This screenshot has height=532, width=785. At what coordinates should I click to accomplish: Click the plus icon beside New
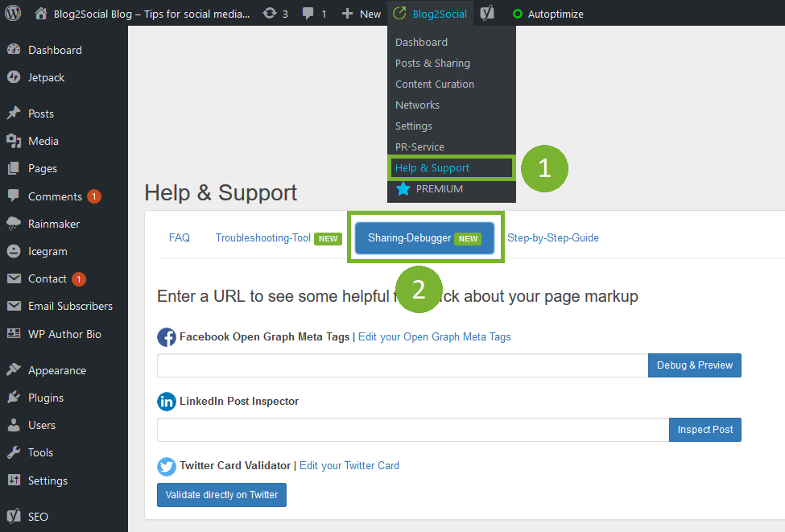(347, 14)
